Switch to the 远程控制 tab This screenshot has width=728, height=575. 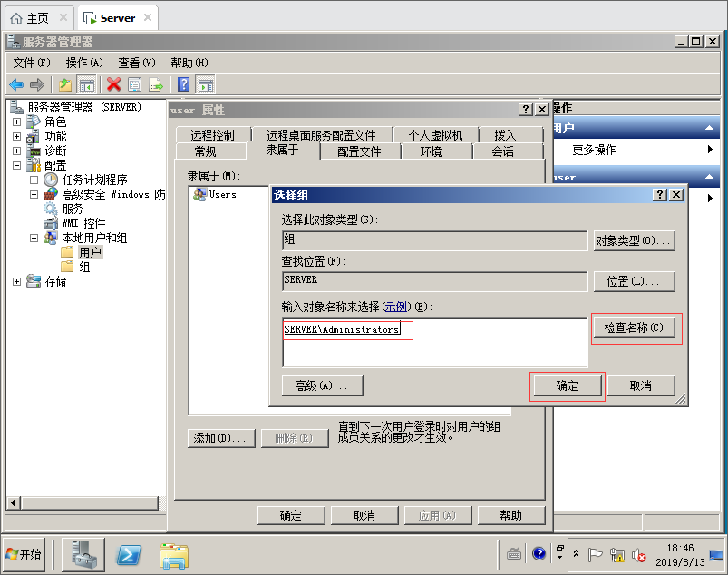tap(212, 135)
